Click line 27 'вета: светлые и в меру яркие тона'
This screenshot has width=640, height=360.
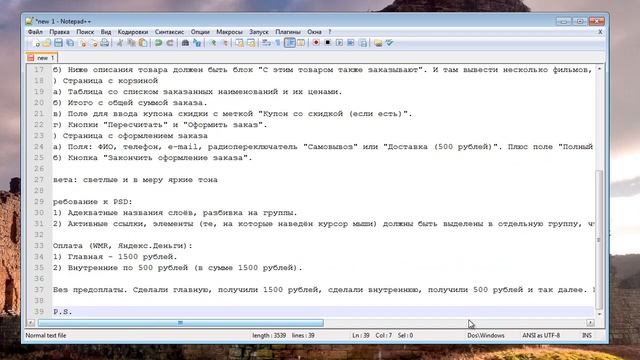(x=135, y=180)
